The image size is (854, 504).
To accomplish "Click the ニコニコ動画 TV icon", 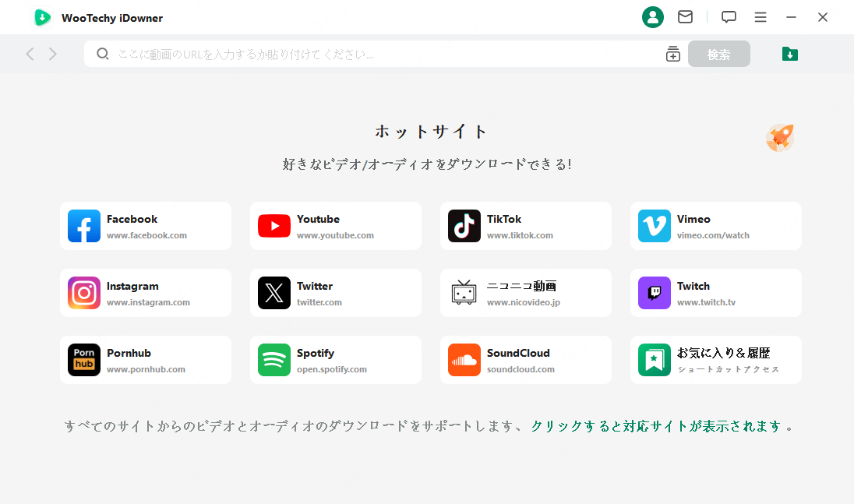I will (x=464, y=292).
